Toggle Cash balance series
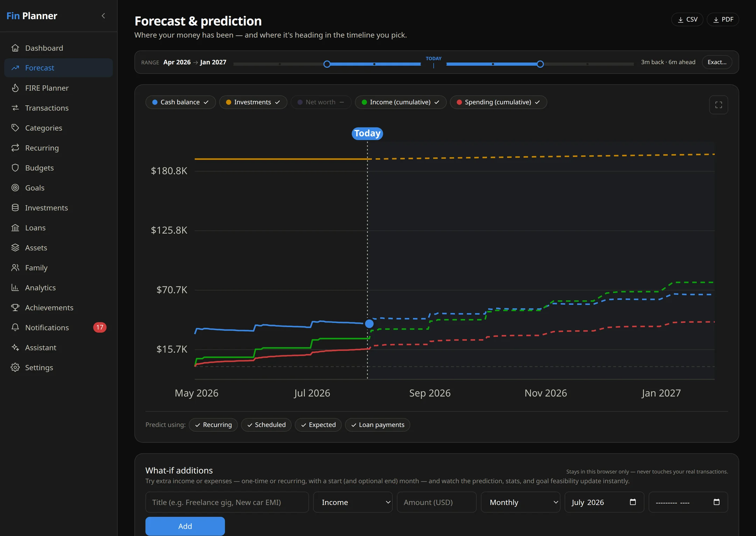756x536 pixels. tap(181, 102)
